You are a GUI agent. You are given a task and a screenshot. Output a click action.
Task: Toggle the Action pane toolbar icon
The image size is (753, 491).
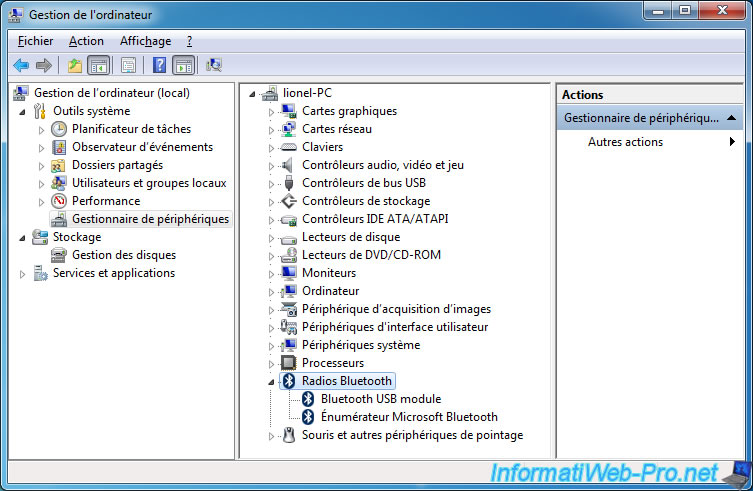pos(184,65)
